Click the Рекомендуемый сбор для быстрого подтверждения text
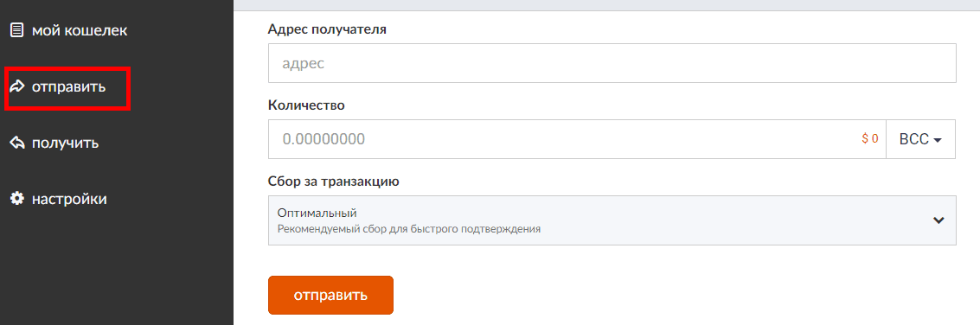The image size is (980, 325). 409,229
